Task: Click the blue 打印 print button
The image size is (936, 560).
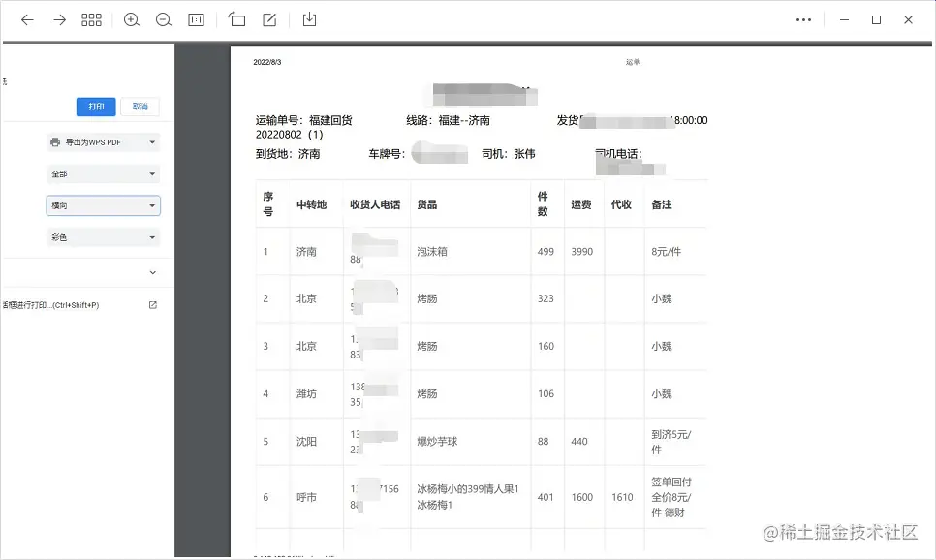Action: [96, 107]
